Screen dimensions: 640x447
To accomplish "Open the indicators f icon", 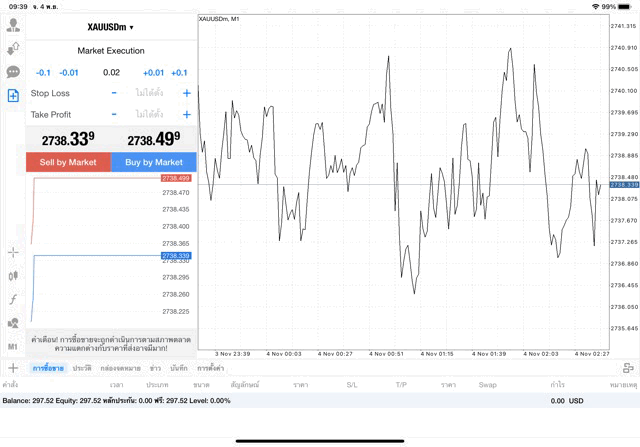I will 13,299.
